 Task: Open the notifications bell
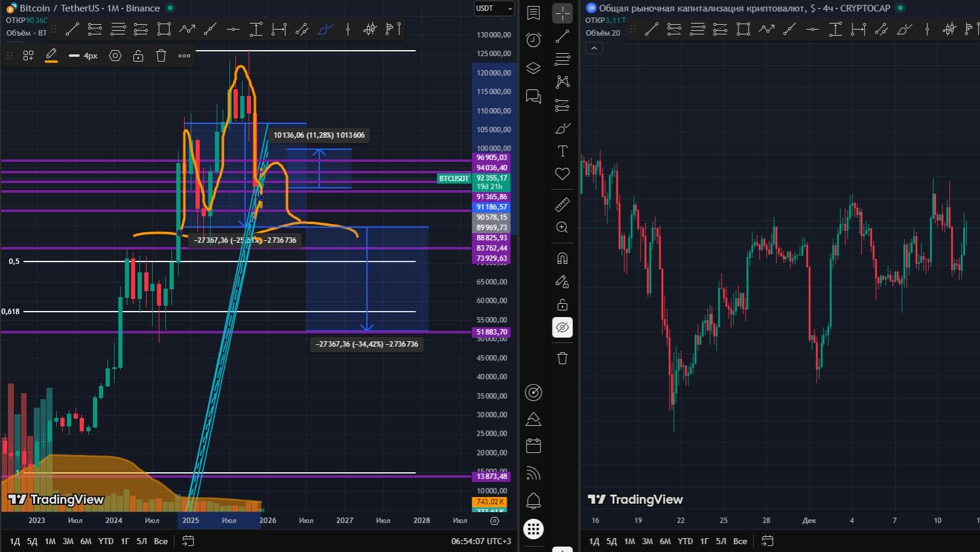533,501
